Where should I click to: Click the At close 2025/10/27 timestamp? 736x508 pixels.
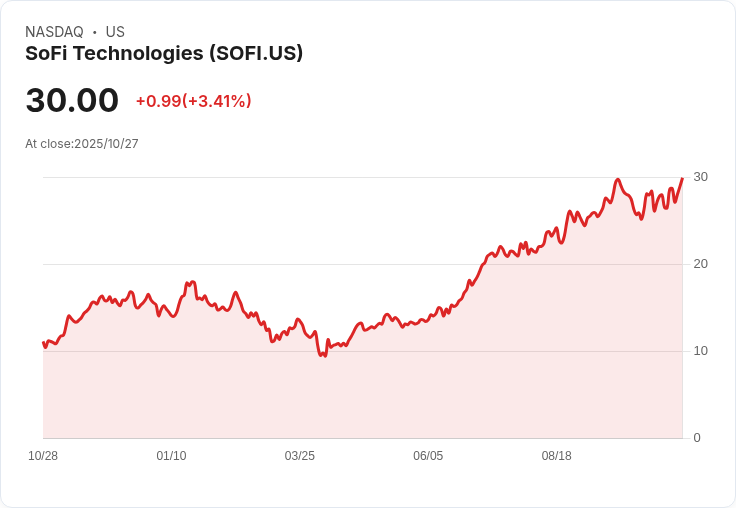(82, 144)
